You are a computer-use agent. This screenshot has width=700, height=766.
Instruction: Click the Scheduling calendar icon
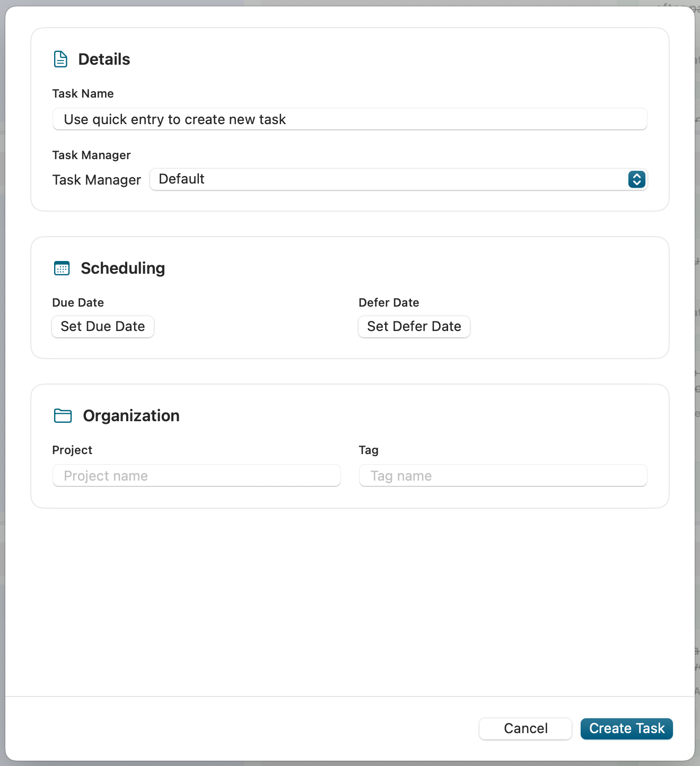point(62,268)
